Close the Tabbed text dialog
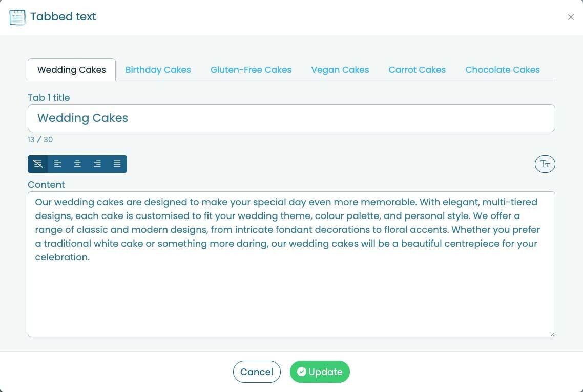This screenshot has height=392, width=583. [x=571, y=17]
